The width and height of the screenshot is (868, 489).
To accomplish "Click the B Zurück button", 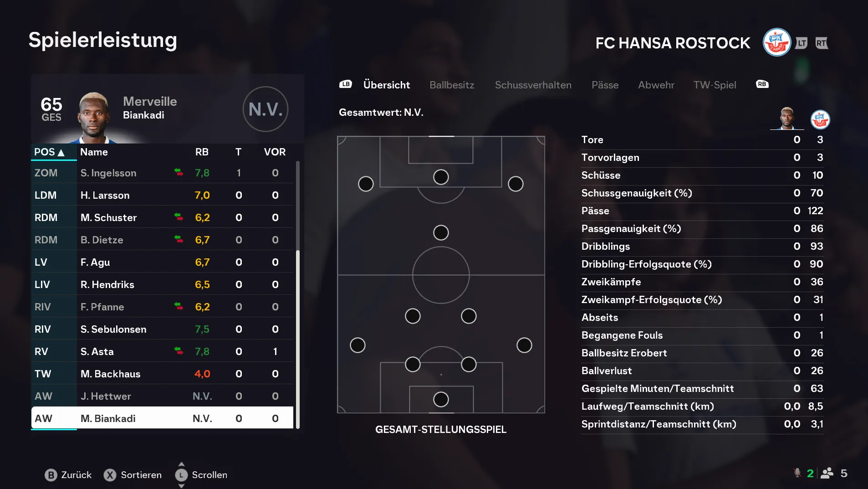I will tap(68, 475).
